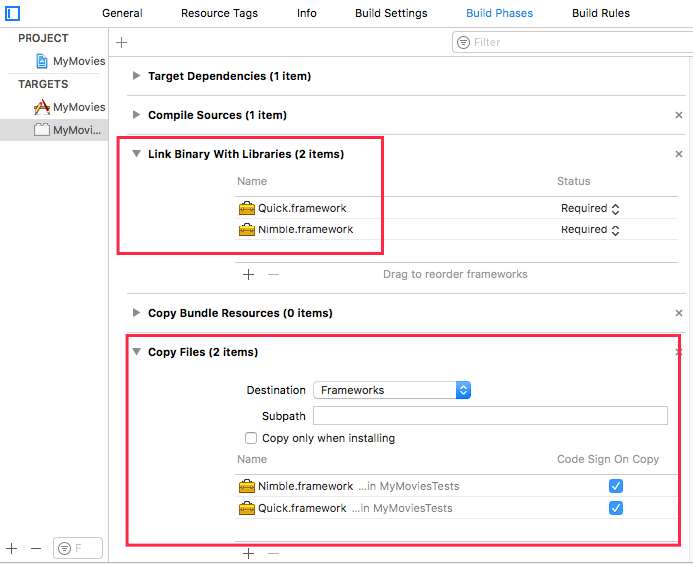Select Nimble.framework ...in MyMoviesTests row
693x564 pixels.
pyautogui.click(x=457, y=486)
